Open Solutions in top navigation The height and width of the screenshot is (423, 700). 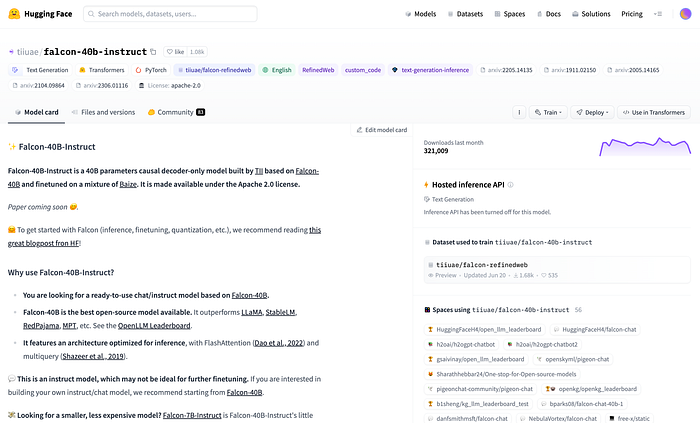[x=591, y=14]
